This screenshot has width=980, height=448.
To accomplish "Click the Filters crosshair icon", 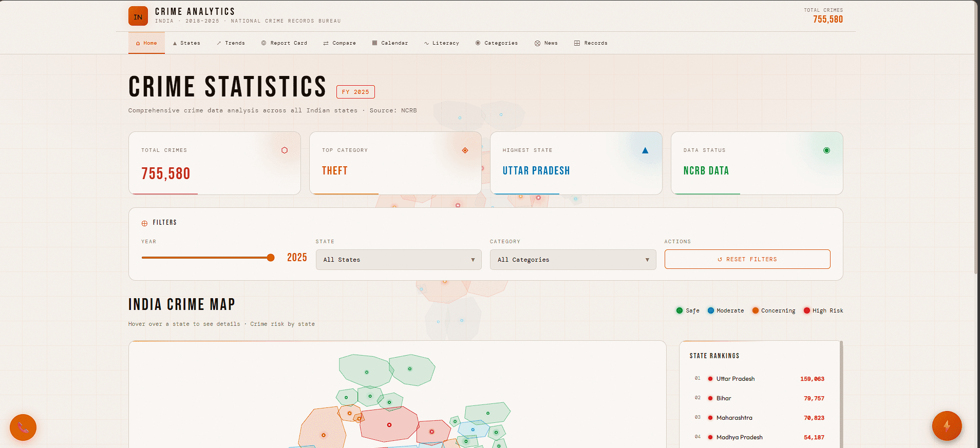I will 144,223.
